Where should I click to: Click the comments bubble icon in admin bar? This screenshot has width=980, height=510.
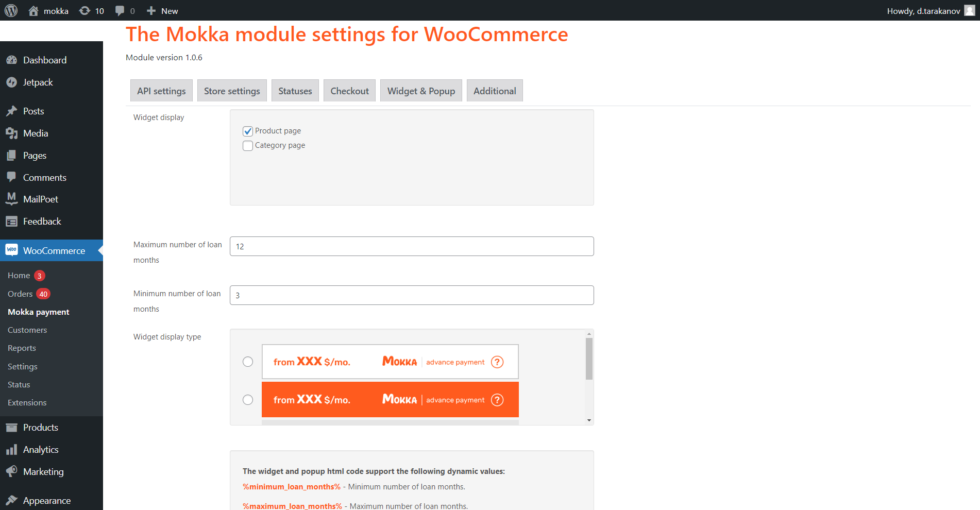[120, 11]
